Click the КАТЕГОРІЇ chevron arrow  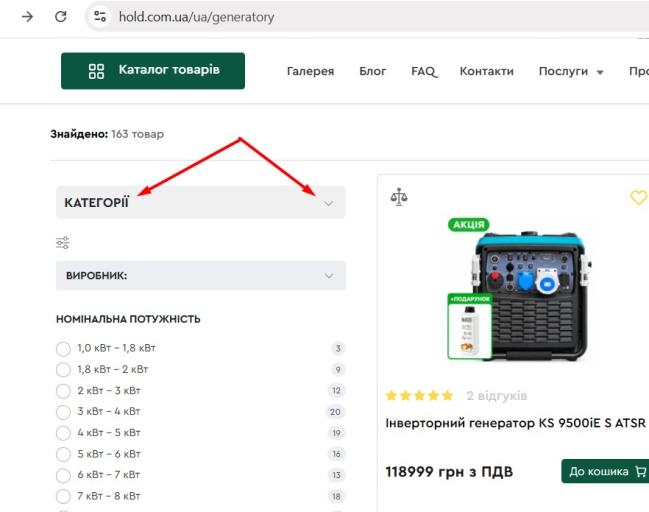click(x=329, y=203)
